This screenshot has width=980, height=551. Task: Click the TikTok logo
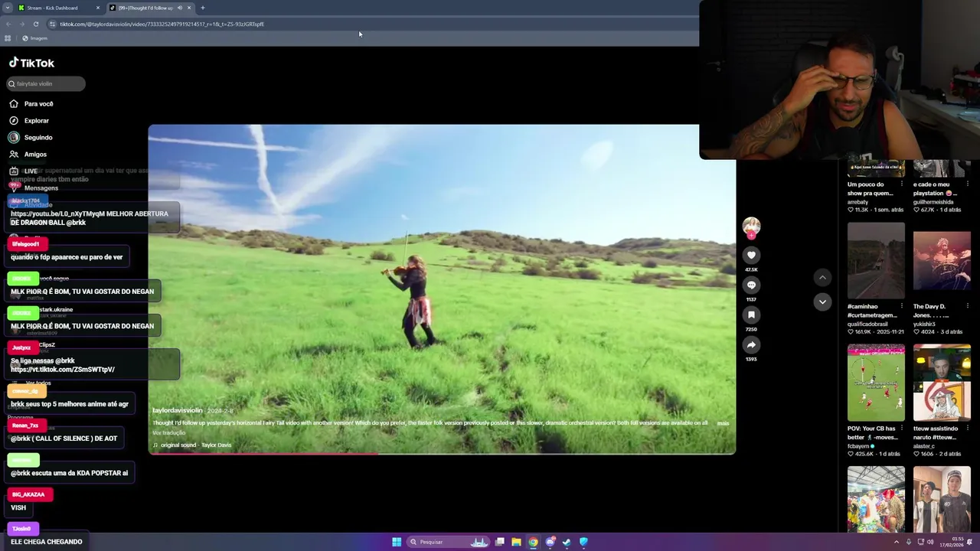31,63
